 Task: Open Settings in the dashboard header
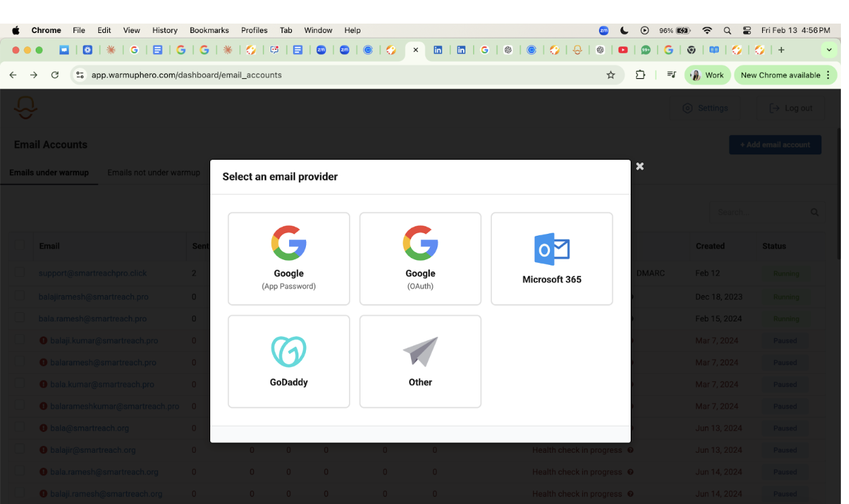pyautogui.click(x=705, y=108)
